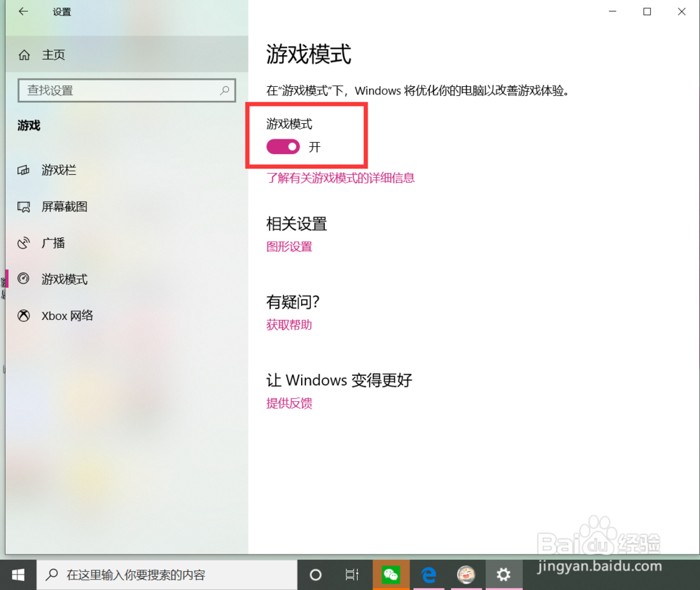
Task: Open 图形设置 under 相关设置
Action: [289, 246]
